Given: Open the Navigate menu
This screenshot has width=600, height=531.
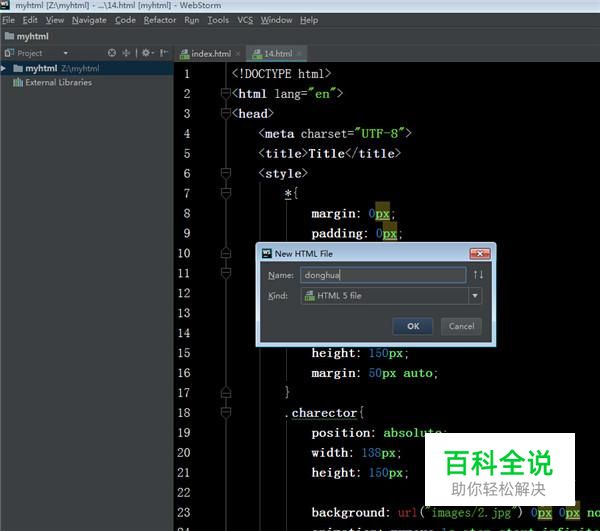Looking at the screenshot, I should coord(89,20).
